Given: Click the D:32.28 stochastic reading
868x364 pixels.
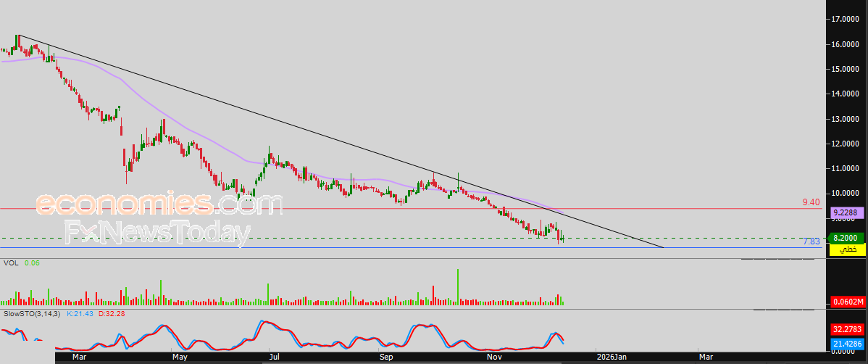Looking at the screenshot, I should [x=112, y=313].
